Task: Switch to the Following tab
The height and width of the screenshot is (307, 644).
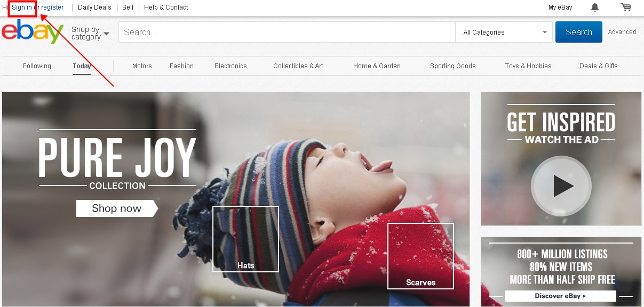Action: [37, 66]
